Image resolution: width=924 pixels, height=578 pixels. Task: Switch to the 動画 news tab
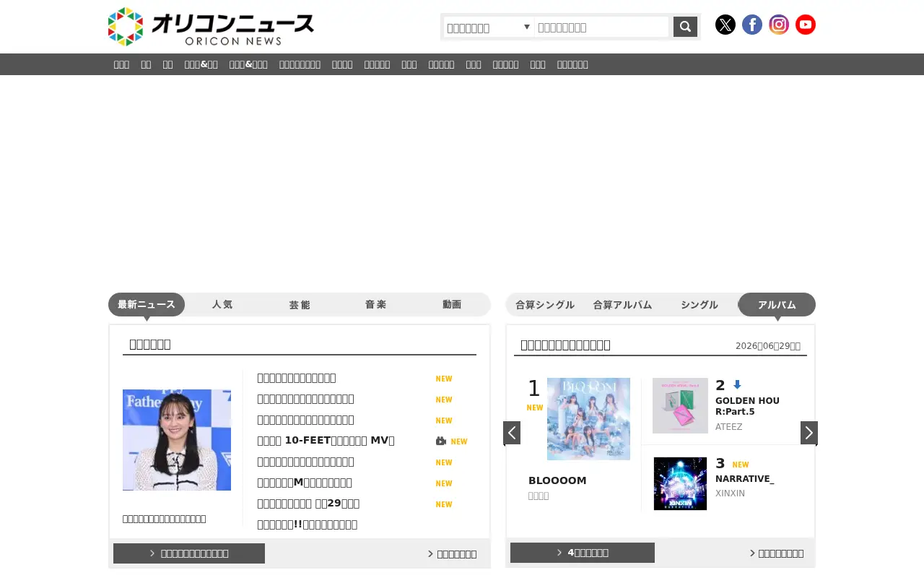tap(452, 304)
